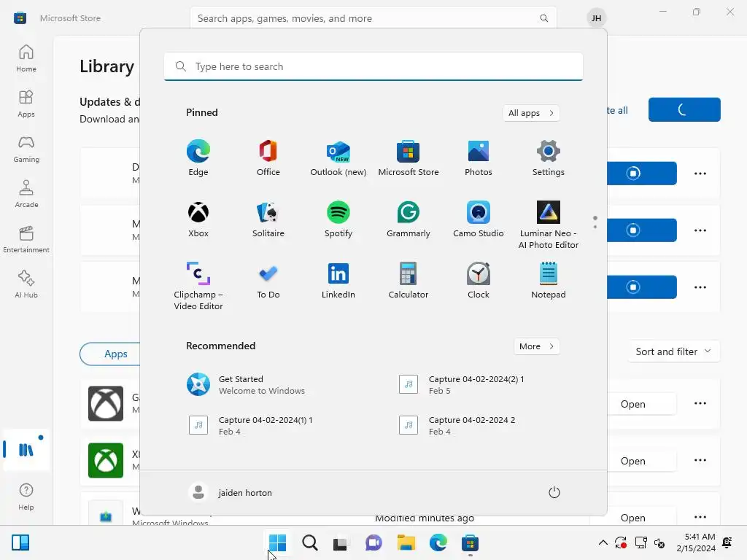Expand More recommended items
Viewport: 747px width, 560px height.
coord(536,346)
